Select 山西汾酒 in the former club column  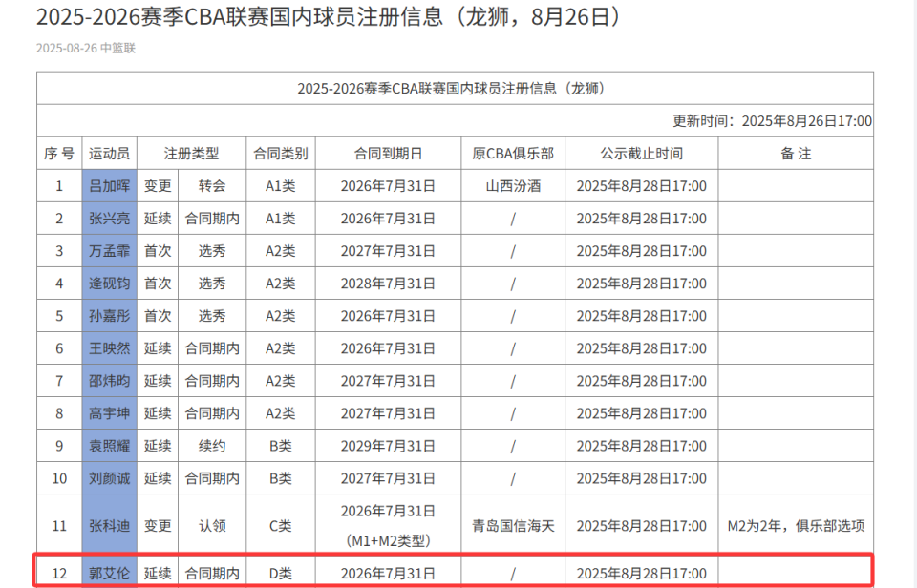tap(513, 186)
